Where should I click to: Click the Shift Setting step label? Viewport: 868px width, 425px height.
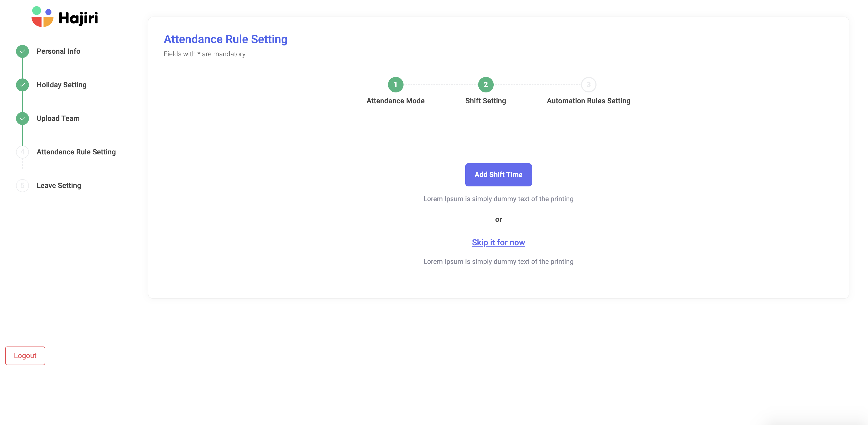pyautogui.click(x=486, y=101)
